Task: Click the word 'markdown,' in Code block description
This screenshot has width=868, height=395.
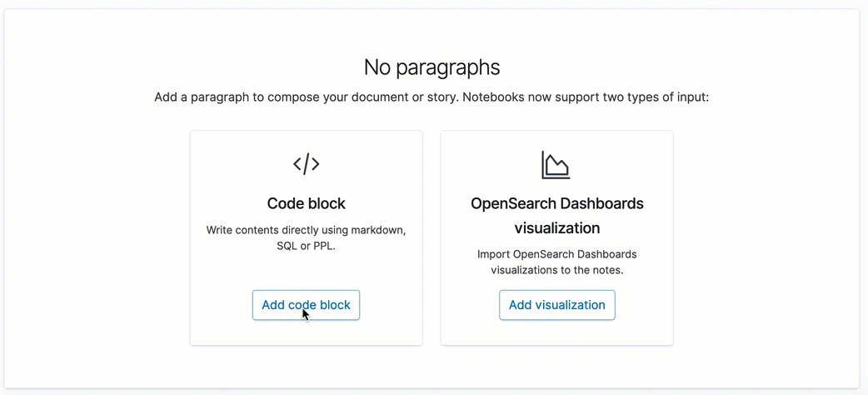Action: (382, 230)
